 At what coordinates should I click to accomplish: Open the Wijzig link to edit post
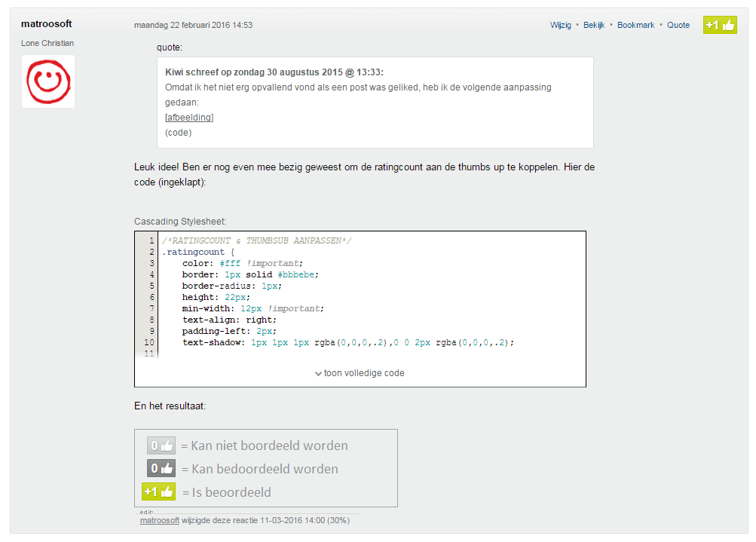tap(561, 25)
